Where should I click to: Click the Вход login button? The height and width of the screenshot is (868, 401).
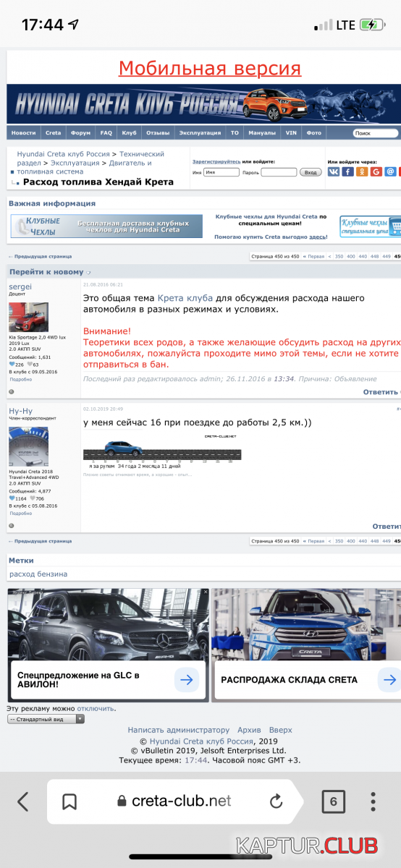click(311, 173)
